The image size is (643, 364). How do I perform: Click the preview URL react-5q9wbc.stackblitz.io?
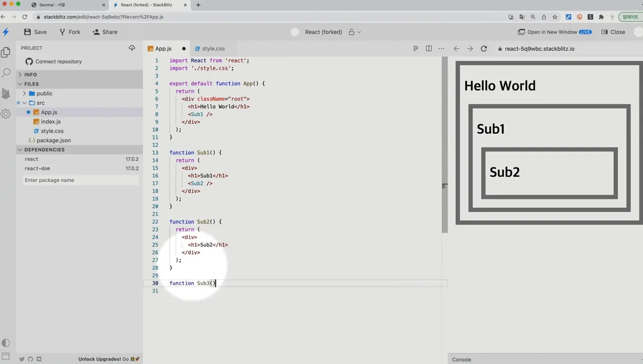540,49
